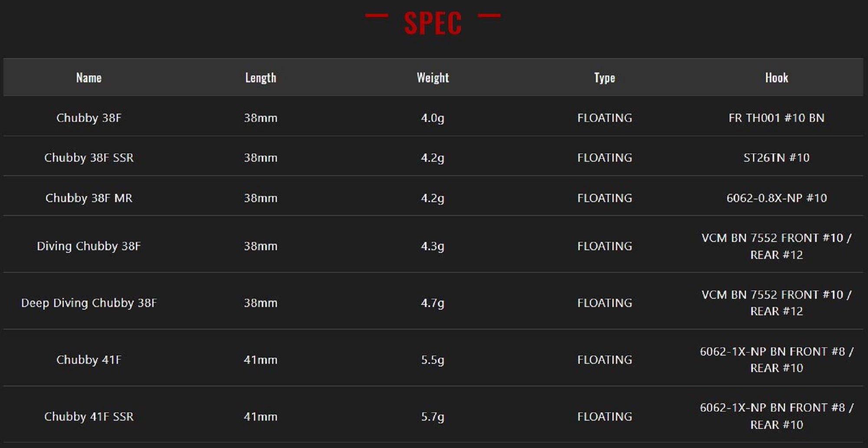The height and width of the screenshot is (448, 868).
Task: Click the Hook column header
Action: 776,78
